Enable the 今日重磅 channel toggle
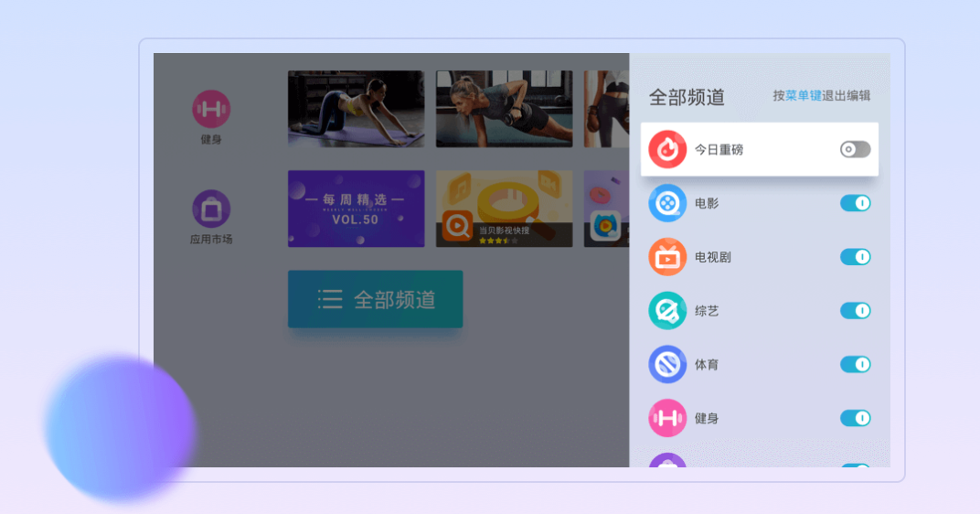The width and height of the screenshot is (980, 514). click(855, 149)
